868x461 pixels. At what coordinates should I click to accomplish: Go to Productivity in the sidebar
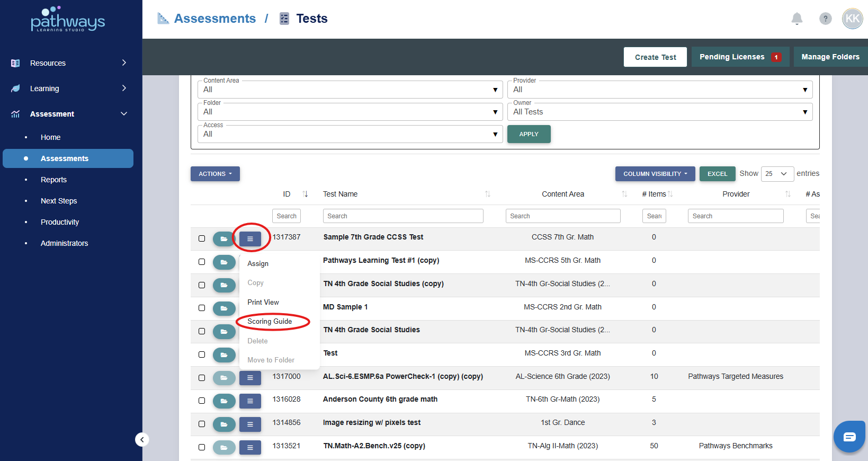(60, 222)
